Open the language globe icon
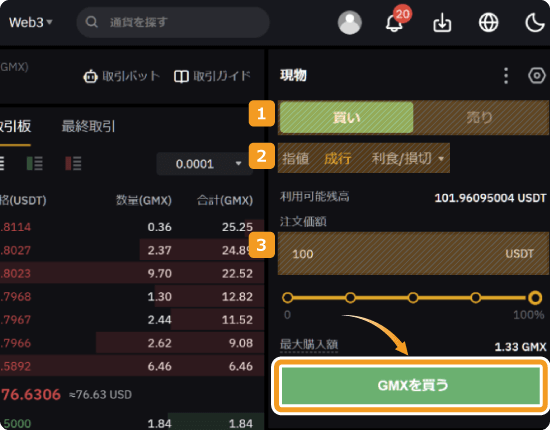 [488, 22]
